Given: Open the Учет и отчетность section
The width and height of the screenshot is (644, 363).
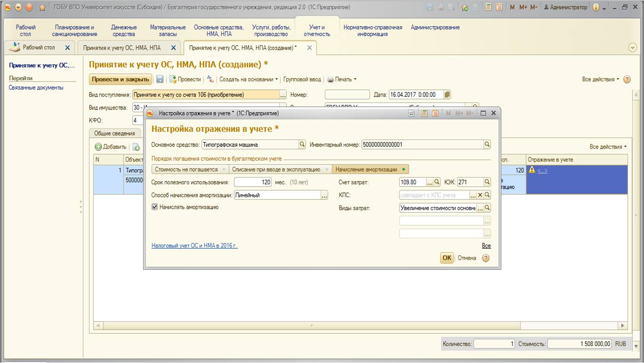Looking at the screenshot, I should [x=317, y=31].
